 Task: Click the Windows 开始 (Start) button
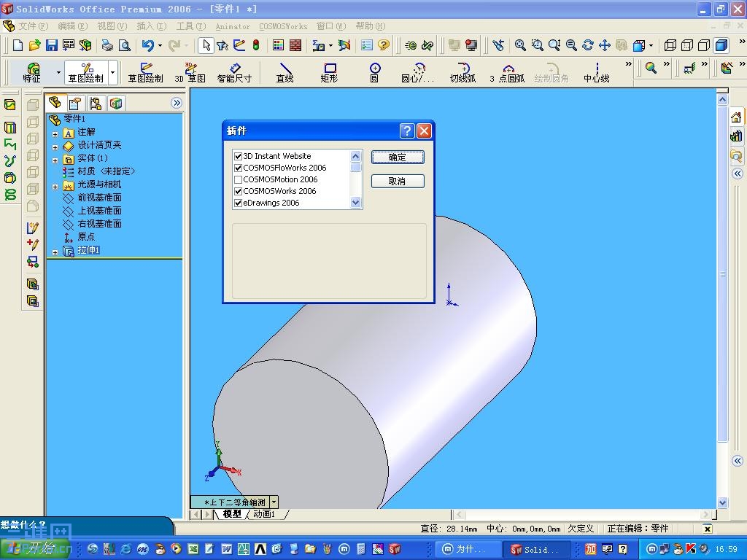(x=36, y=549)
